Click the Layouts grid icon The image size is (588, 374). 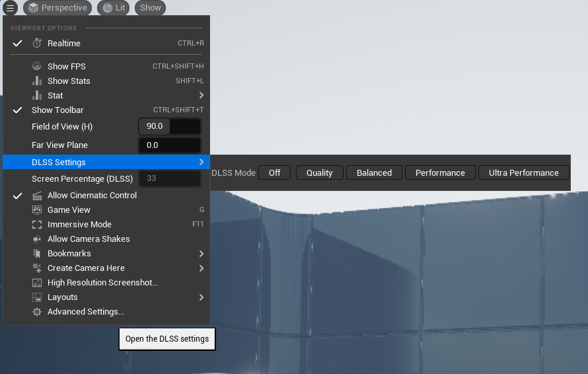point(37,297)
